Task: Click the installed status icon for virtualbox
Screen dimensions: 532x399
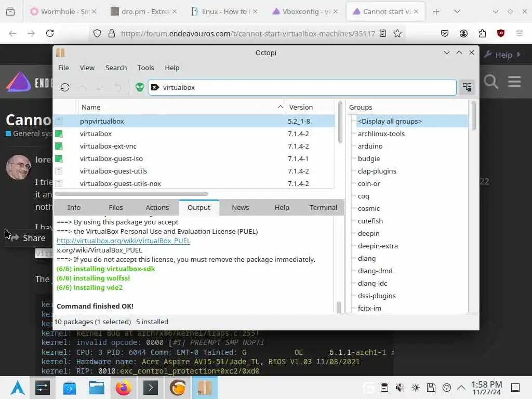Action: [59, 134]
